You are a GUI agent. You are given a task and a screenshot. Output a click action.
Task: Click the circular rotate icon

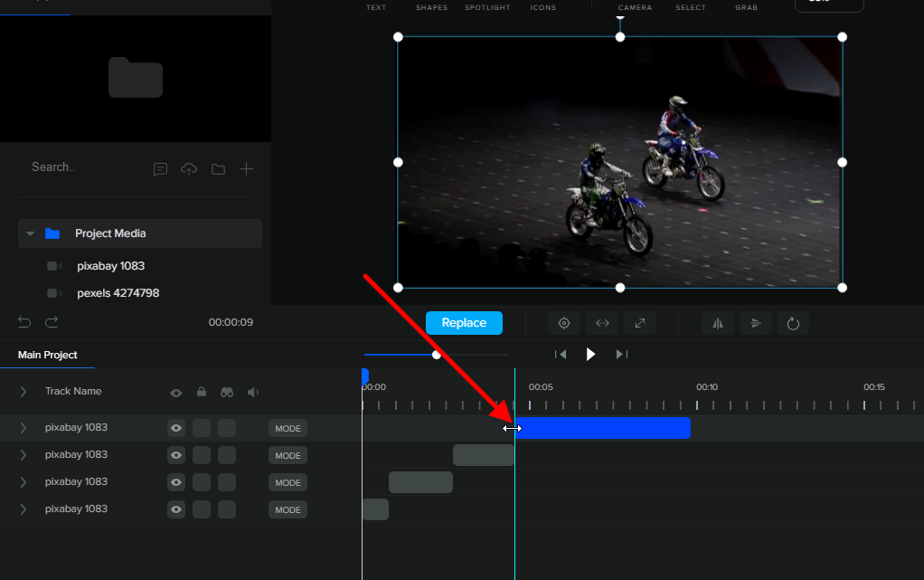(x=793, y=323)
